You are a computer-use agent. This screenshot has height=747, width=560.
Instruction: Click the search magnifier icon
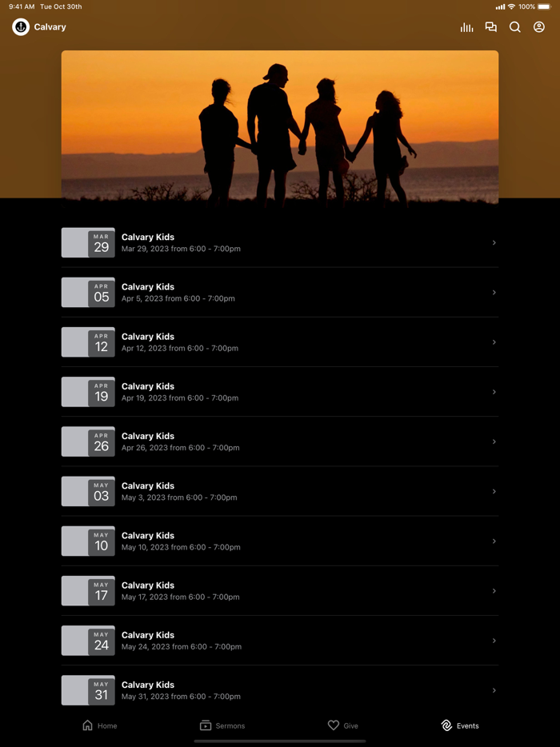click(514, 27)
